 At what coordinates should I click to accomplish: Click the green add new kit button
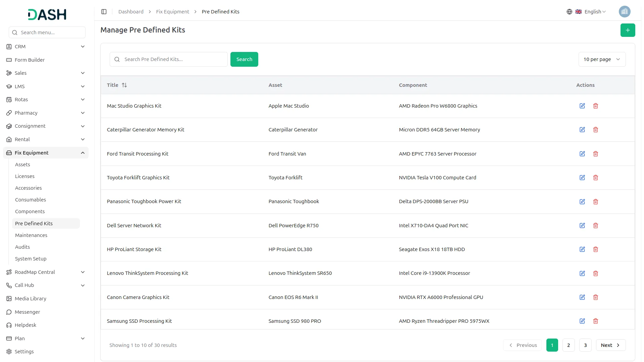[x=627, y=30]
